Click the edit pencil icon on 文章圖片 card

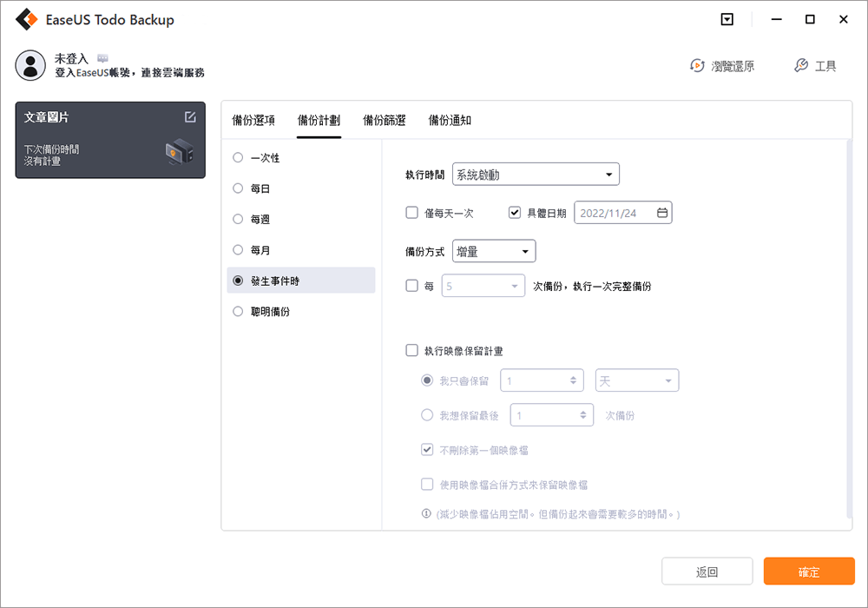point(190,116)
